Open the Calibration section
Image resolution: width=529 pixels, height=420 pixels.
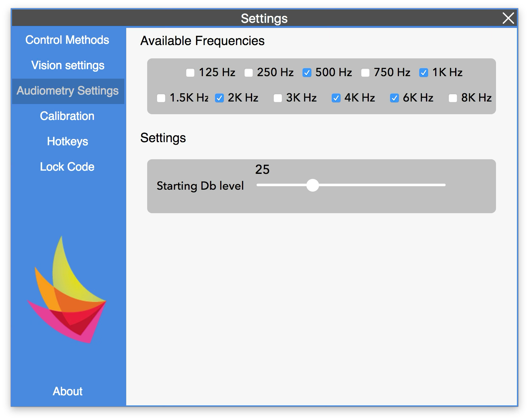point(67,116)
